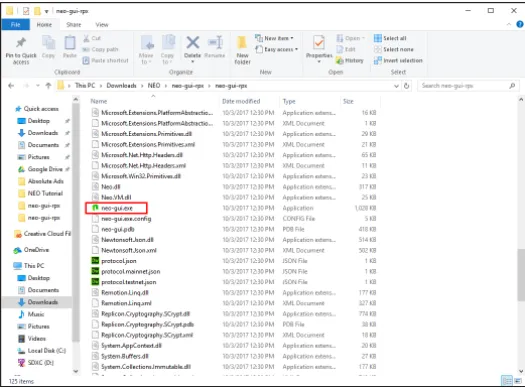This screenshot has width=525, height=388.
Task: Open file History command
Action: click(x=350, y=61)
